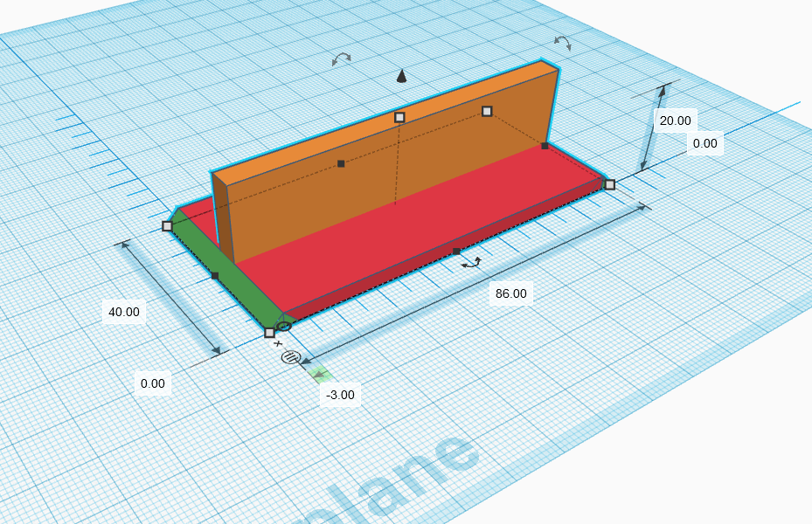Grab the white corner handle at the green wedge's back corner
Screen dimensions: 812x524
(167, 226)
